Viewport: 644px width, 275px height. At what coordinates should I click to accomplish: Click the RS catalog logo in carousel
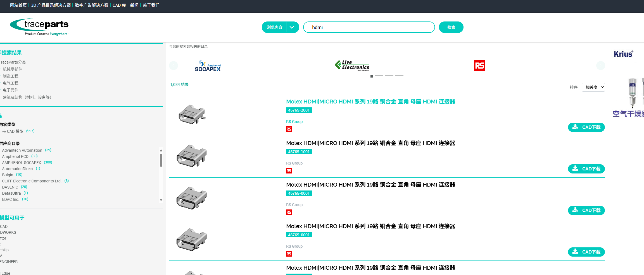tap(479, 66)
